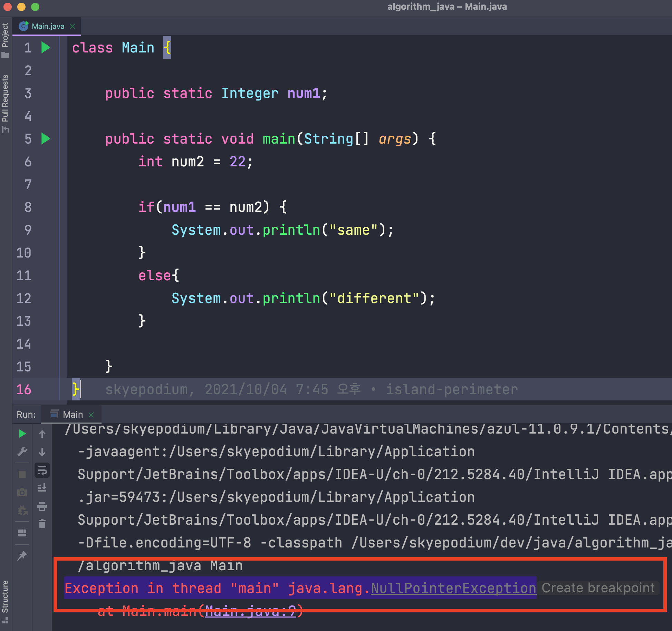The width and height of the screenshot is (672, 631).
Task: Toggle scroll to end of console
Action: pyautogui.click(x=42, y=488)
